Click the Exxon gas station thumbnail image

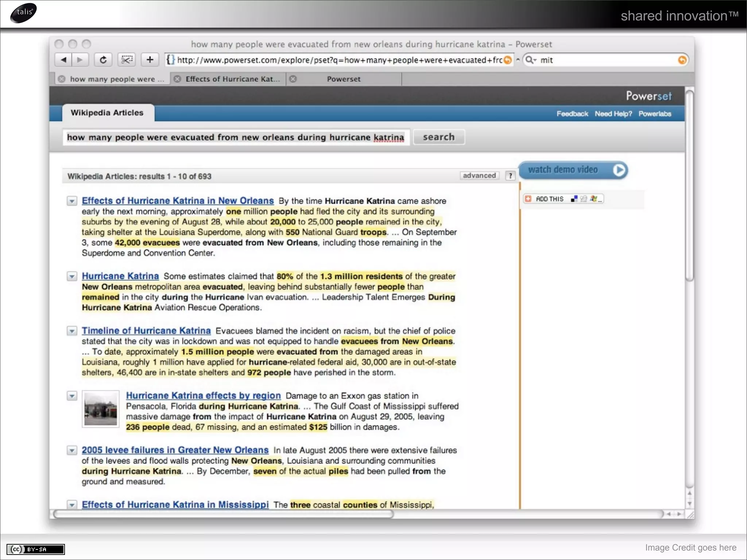tap(101, 409)
